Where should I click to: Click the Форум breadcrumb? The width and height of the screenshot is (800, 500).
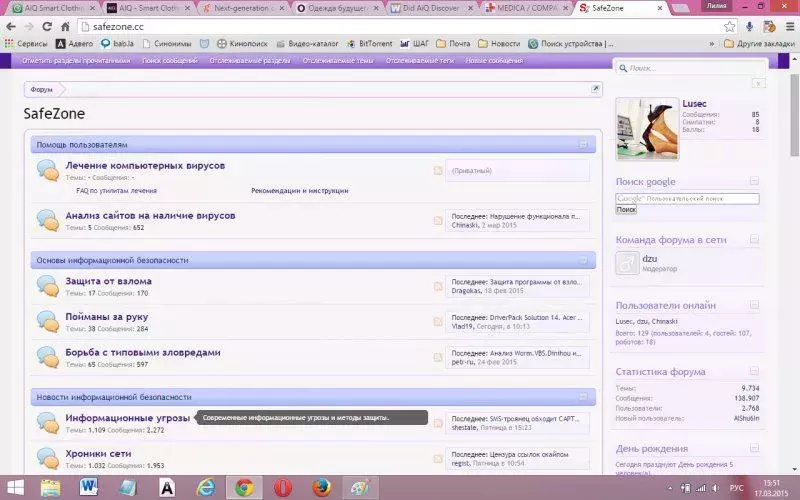[41, 89]
